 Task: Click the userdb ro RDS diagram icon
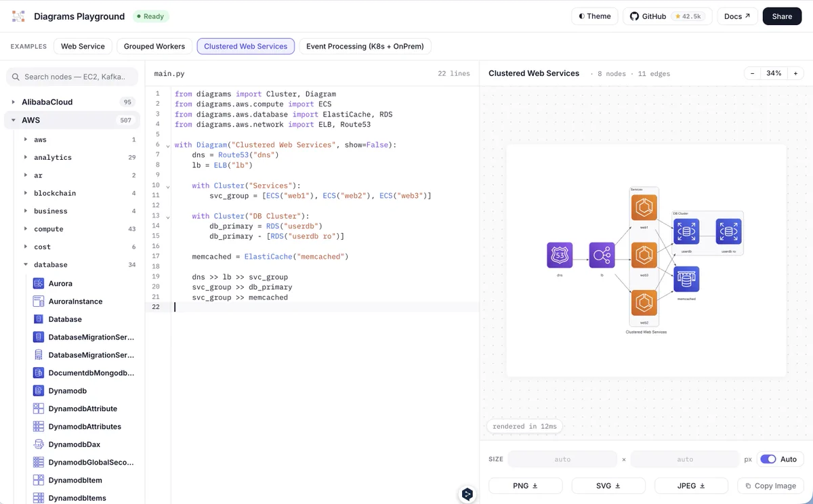point(728,232)
